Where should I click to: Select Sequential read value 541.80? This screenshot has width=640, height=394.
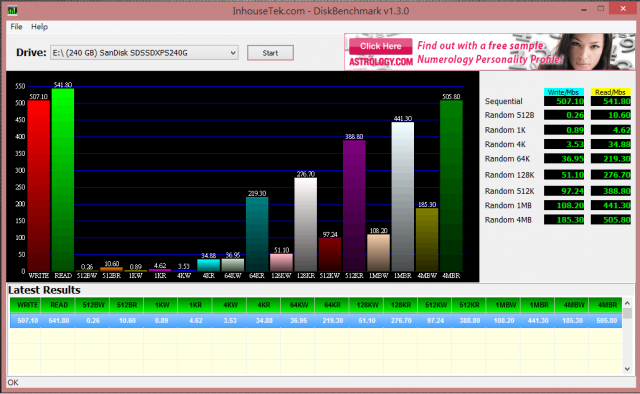click(611, 101)
